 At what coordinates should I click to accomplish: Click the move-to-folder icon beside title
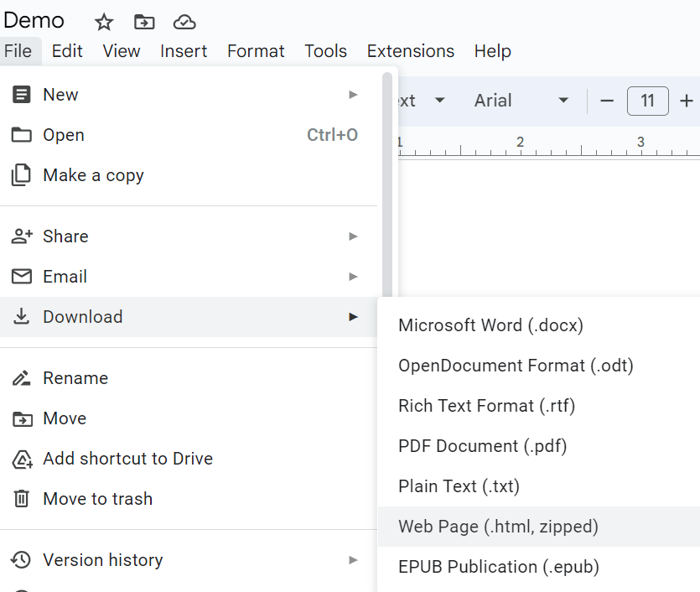click(x=144, y=23)
